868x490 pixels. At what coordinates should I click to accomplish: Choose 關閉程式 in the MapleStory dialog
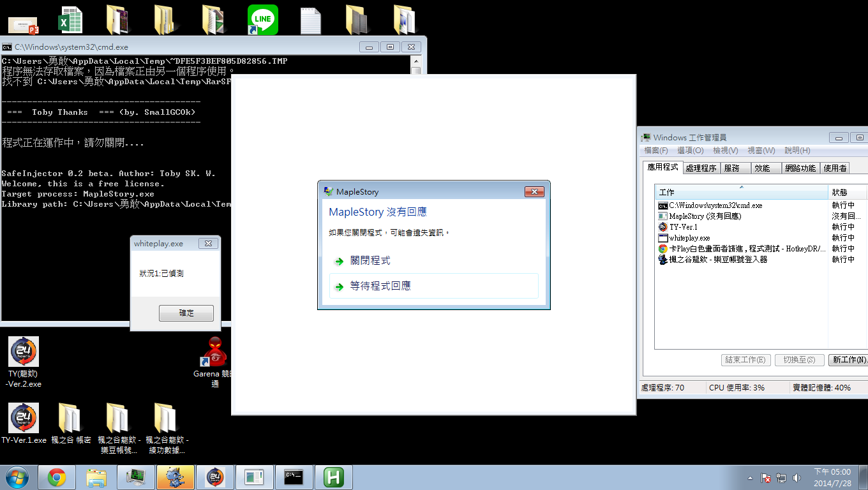[434, 261]
